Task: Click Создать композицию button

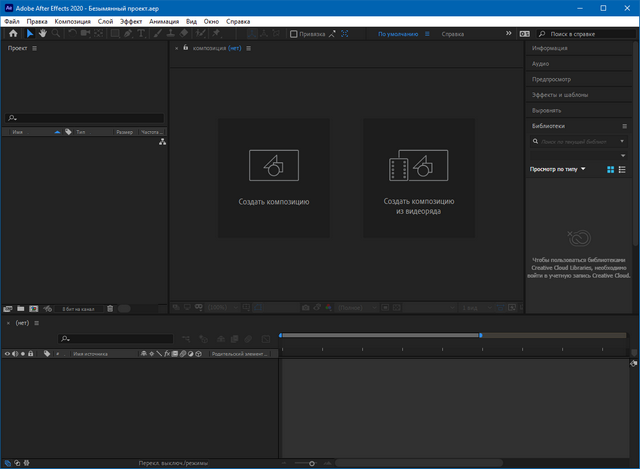Action: [274, 178]
